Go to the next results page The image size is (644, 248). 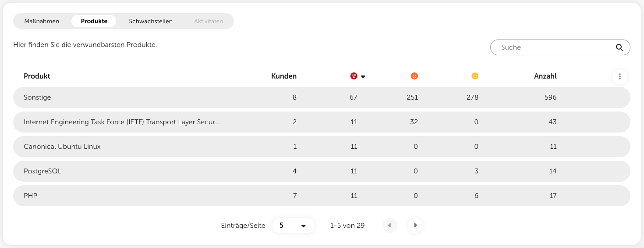click(415, 226)
